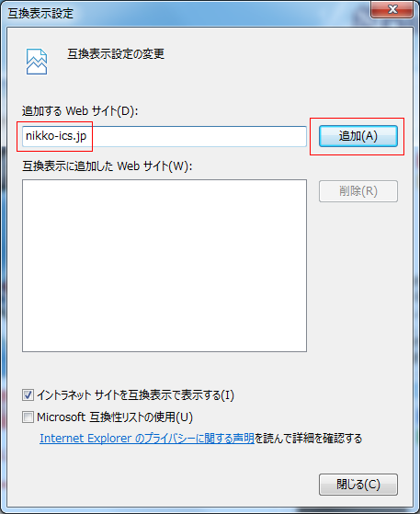Image resolution: width=420 pixels, height=514 pixels.
Task: Click the greyed-out 削除(R) button
Action: pyautogui.click(x=358, y=191)
